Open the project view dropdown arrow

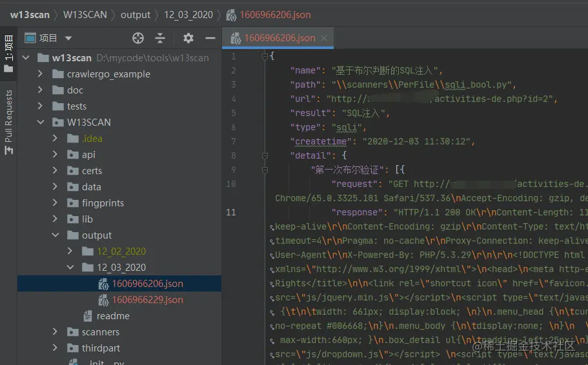(x=68, y=38)
